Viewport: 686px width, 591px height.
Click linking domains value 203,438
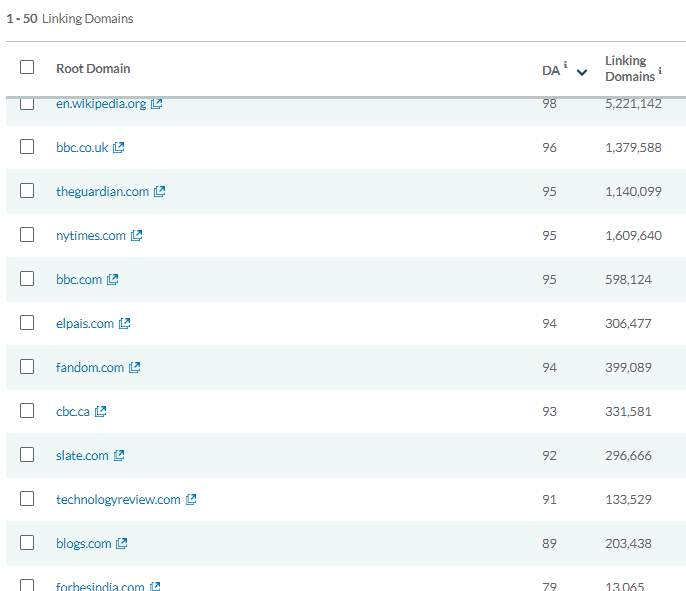[x=628, y=544]
